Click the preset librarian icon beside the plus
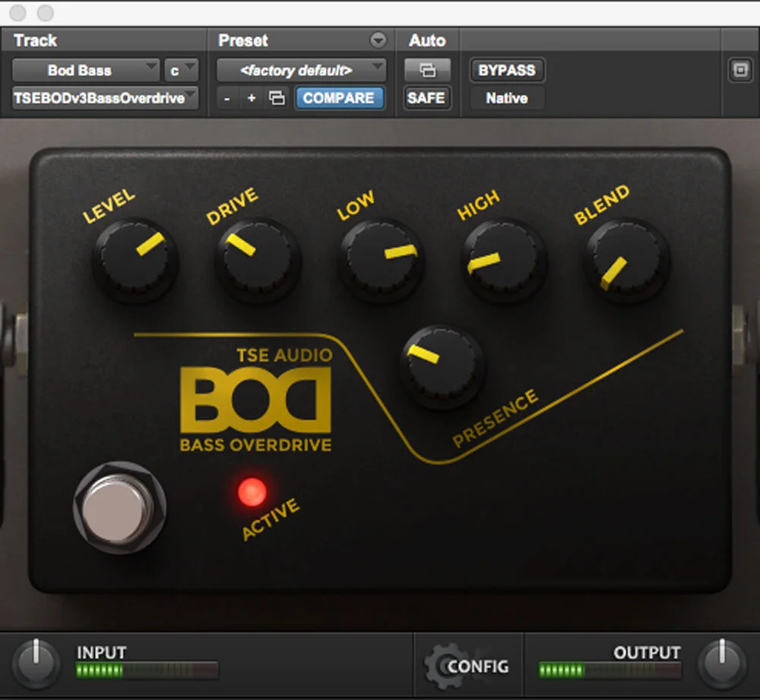This screenshot has height=700, width=760. click(x=277, y=97)
